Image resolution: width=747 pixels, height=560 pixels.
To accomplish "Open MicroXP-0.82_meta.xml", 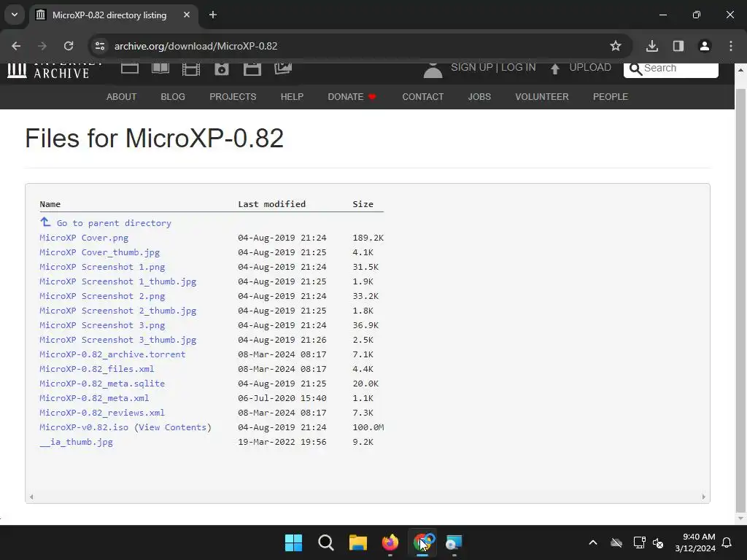I will 94,398.
